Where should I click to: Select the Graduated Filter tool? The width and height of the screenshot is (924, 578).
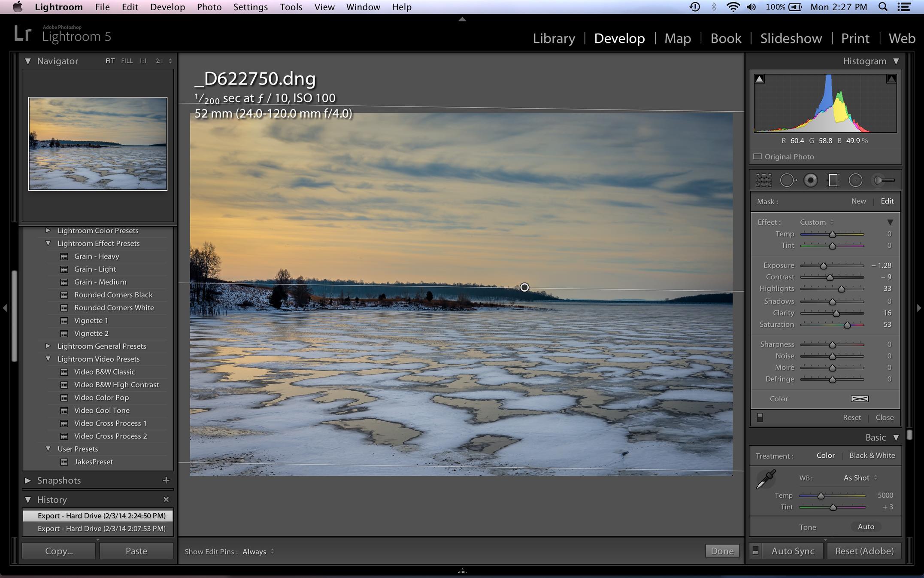(x=833, y=180)
